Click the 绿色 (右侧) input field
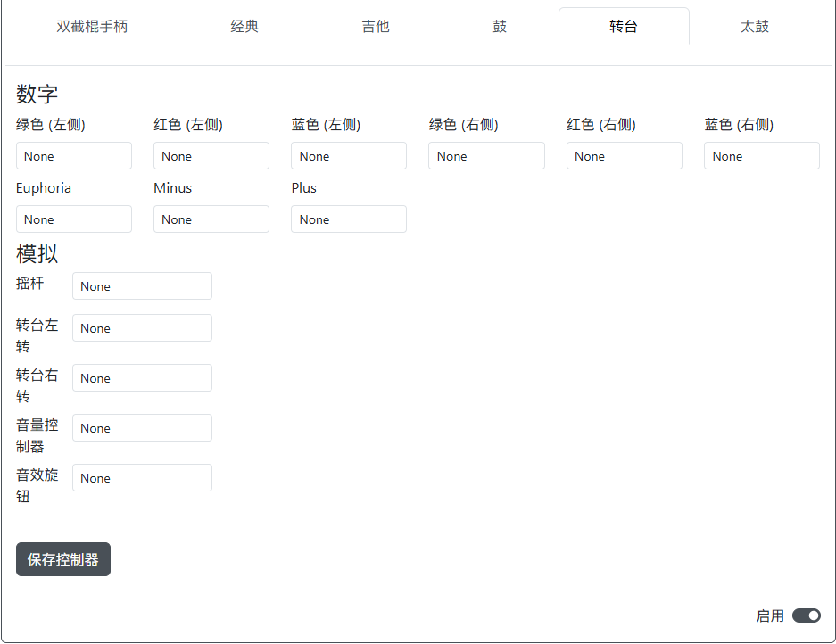 click(486, 155)
